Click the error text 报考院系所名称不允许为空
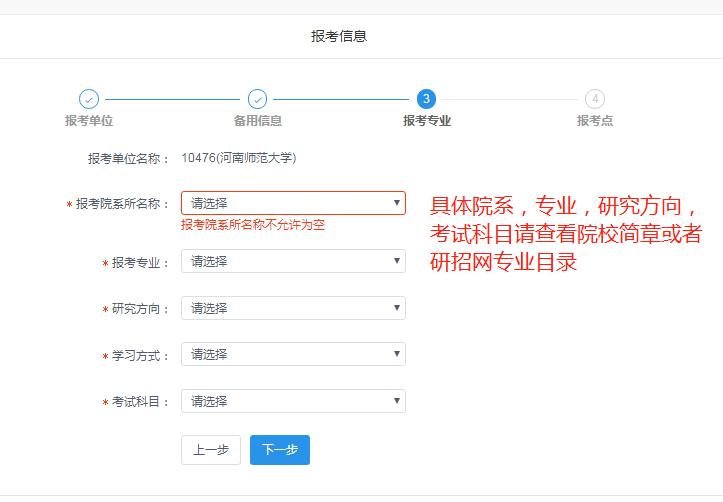 click(253, 225)
